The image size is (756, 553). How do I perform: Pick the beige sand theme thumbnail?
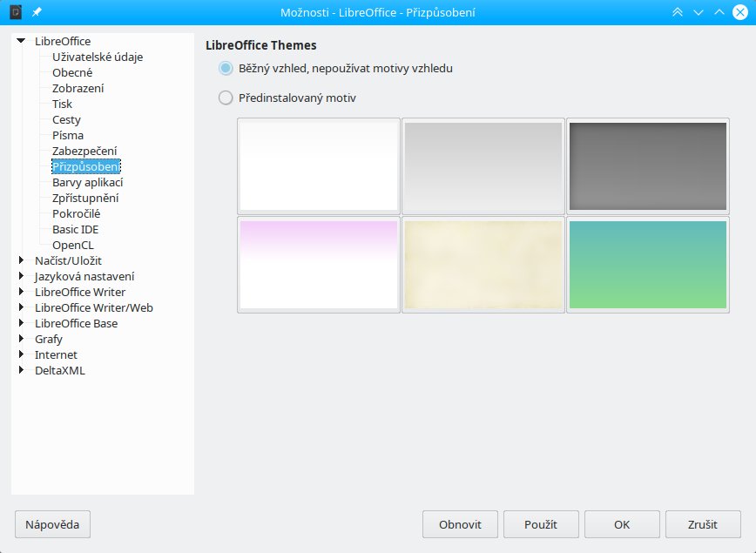[483, 265]
